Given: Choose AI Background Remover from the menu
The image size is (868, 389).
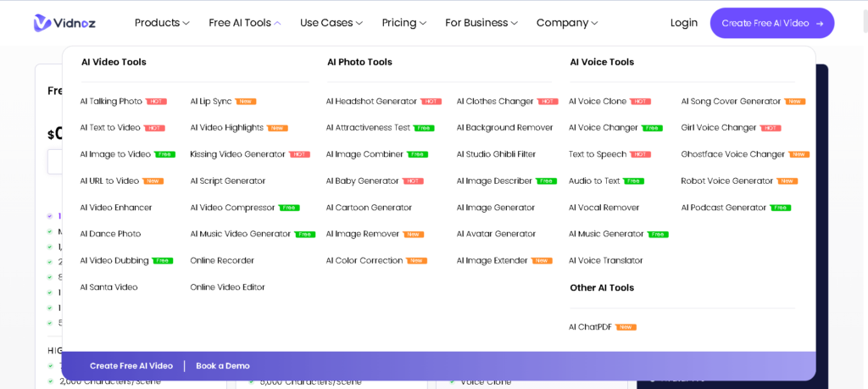Looking at the screenshot, I should [x=504, y=128].
